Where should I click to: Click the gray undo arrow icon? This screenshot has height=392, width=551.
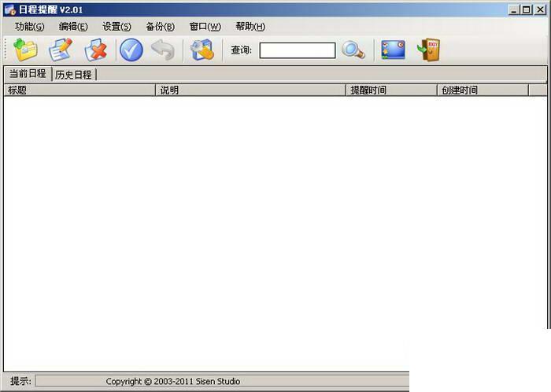(x=163, y=50)
